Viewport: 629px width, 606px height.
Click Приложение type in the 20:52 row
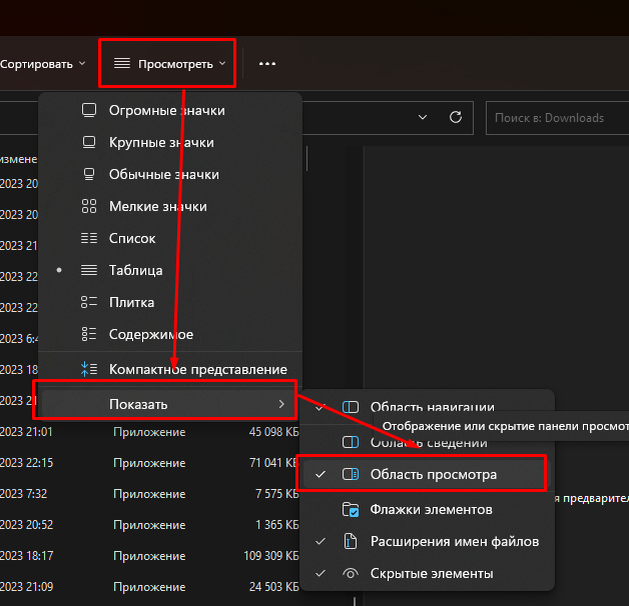click(x=149, y=525)
